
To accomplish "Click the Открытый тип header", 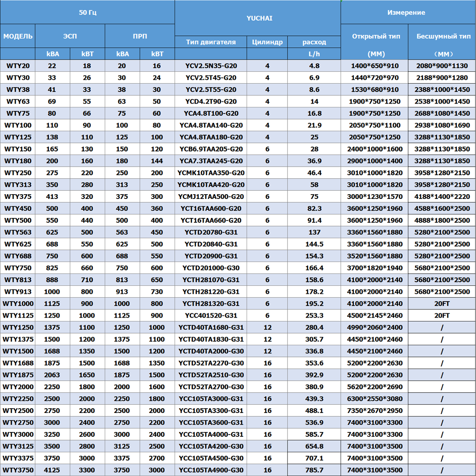I will [376, 36].
